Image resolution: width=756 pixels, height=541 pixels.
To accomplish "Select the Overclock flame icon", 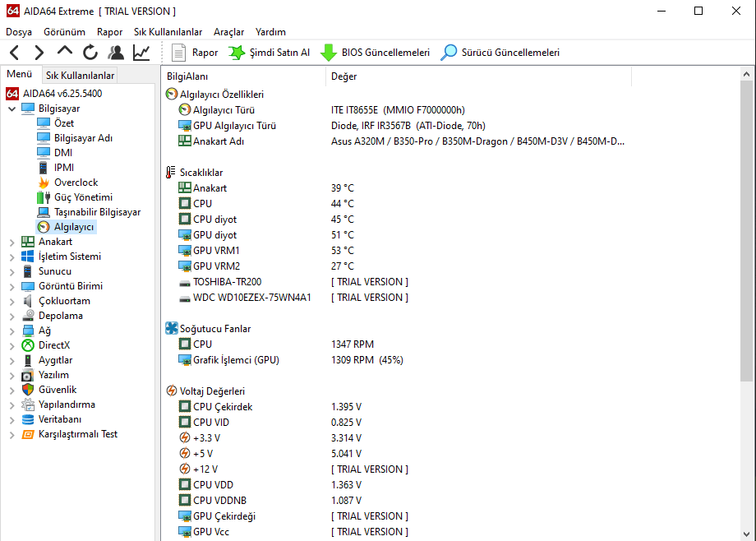I will (44, 183).
